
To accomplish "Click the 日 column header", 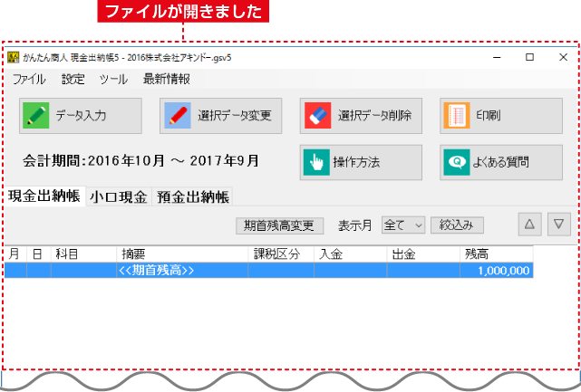I will [x=39, y=254].
